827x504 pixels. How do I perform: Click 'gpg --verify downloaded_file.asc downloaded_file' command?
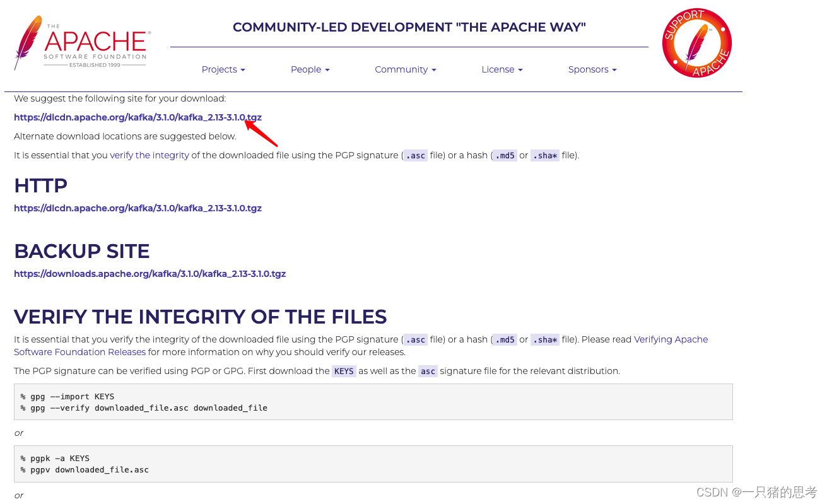[x=144, y=408]
